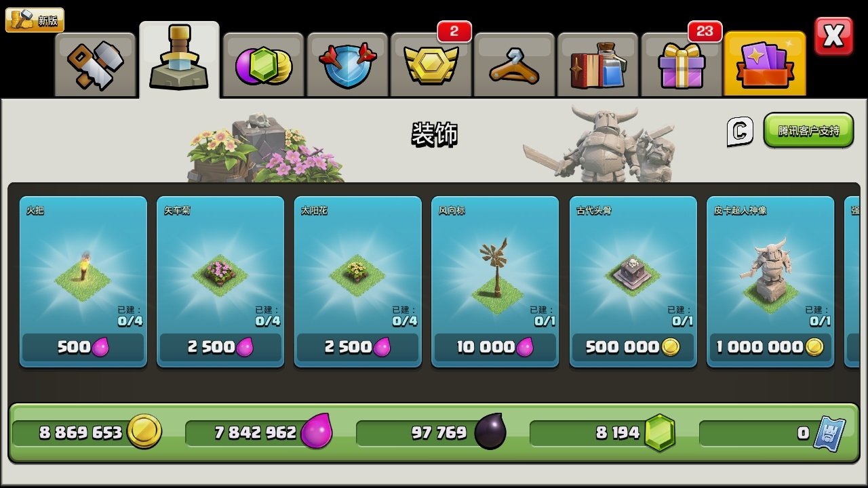This screenshot has width=868, height=488.
Task: Select the 火把 torch decoration card
Action: pyautogui.click(x=83, y=282)
